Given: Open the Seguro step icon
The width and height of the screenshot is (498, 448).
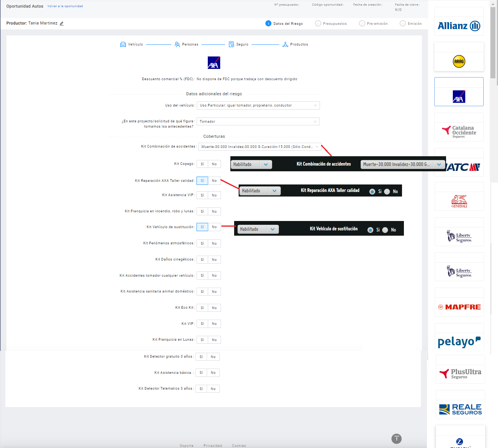Looking at the screenshot, I should (231, 44).
